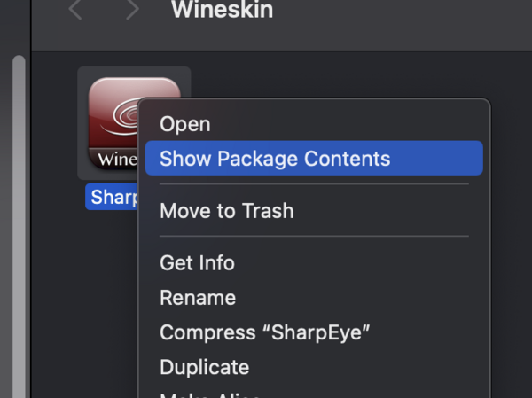Choose Compress "SharpEye"
The width and height of the screenshot is (532, 398).
click(x=264, y=332)
